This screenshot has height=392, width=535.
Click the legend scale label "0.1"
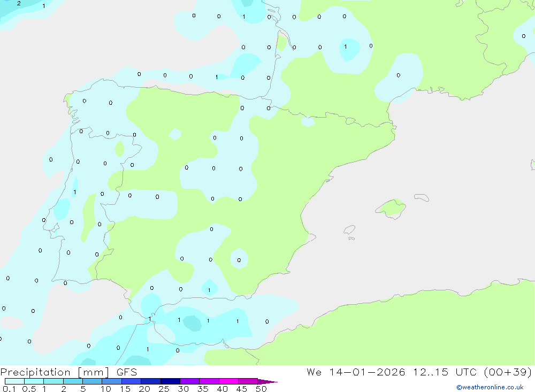coord(9,389)
